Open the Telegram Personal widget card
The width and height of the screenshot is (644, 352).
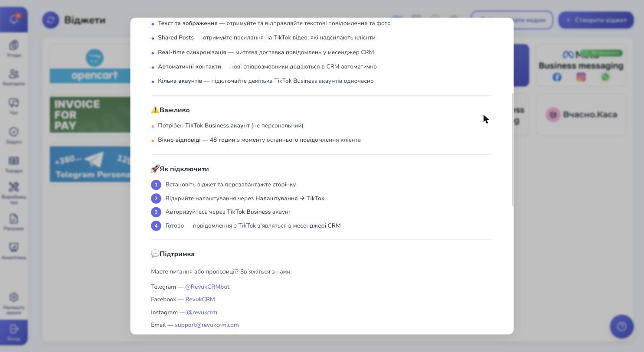click(x=90, y=164)
